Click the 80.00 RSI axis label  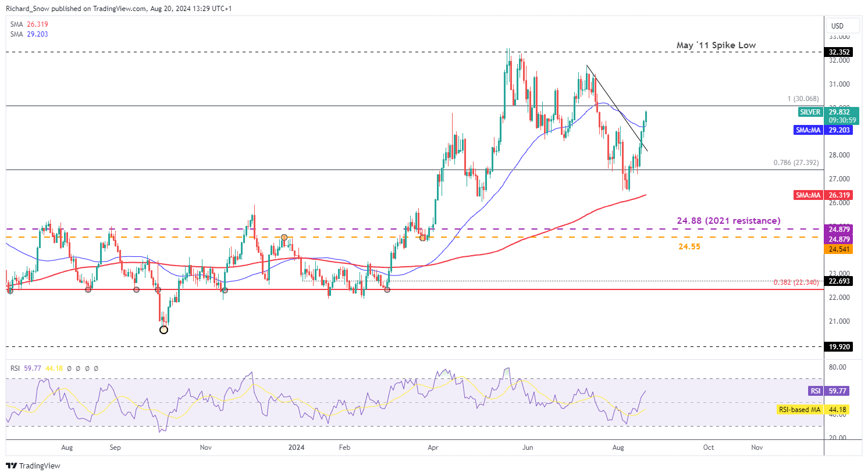pyautogui.click(x=838, y=367)
